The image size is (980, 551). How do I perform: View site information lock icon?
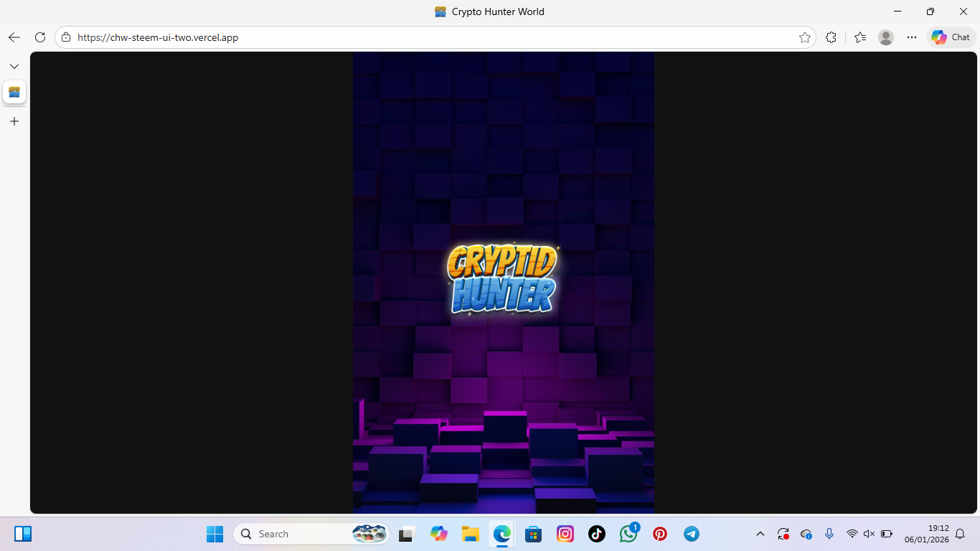pos(66,37)
